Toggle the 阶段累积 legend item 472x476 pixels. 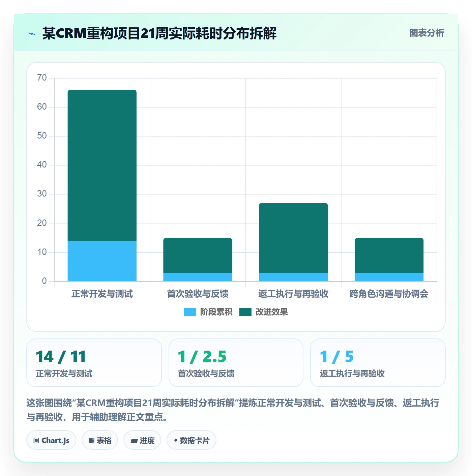(x=208, y=312)
